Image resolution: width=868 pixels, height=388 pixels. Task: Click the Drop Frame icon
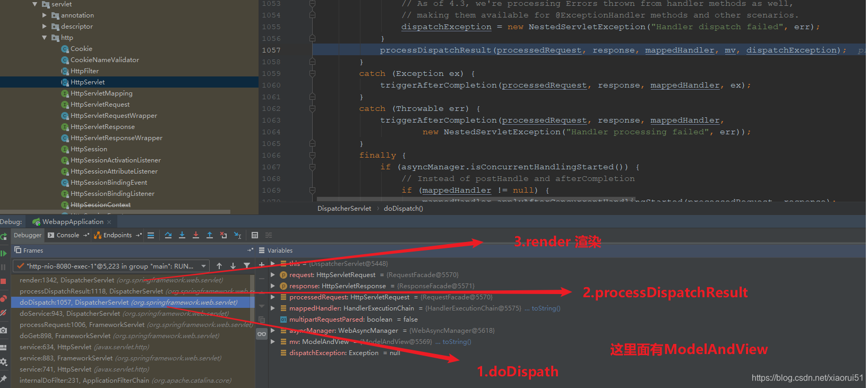224,235
